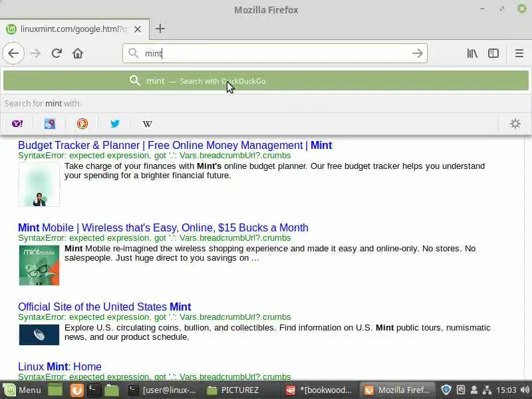Open the Library bookshelf icon

472,53
